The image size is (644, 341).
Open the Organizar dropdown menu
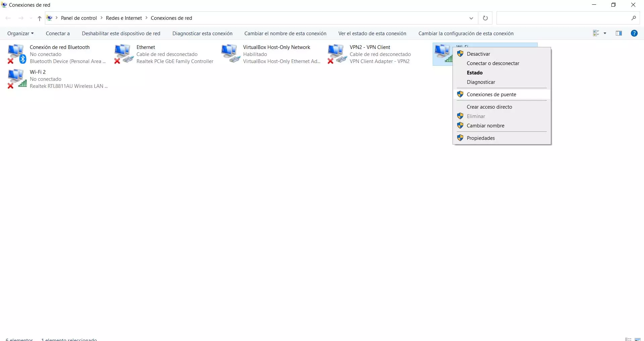coord(20,33)
